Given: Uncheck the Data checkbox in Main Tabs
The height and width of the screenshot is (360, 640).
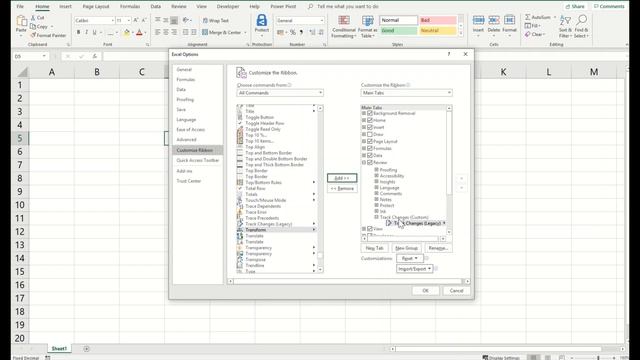Looking at the screenshot, I should click(370, 156).
